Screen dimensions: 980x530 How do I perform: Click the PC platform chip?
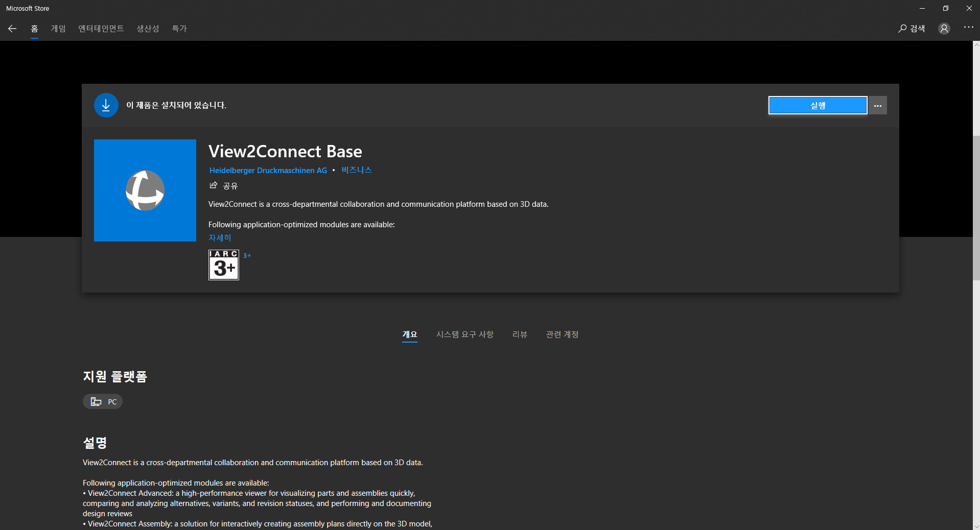[103, 402]
